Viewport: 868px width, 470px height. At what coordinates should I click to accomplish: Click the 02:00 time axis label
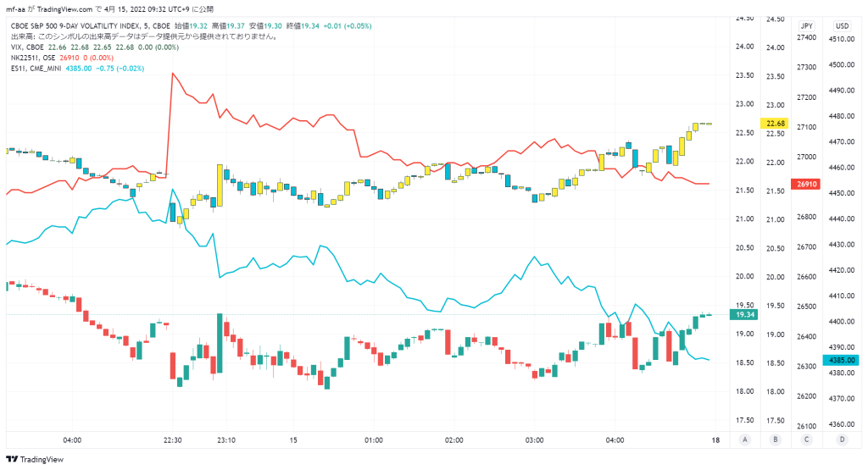click(454, 440)
